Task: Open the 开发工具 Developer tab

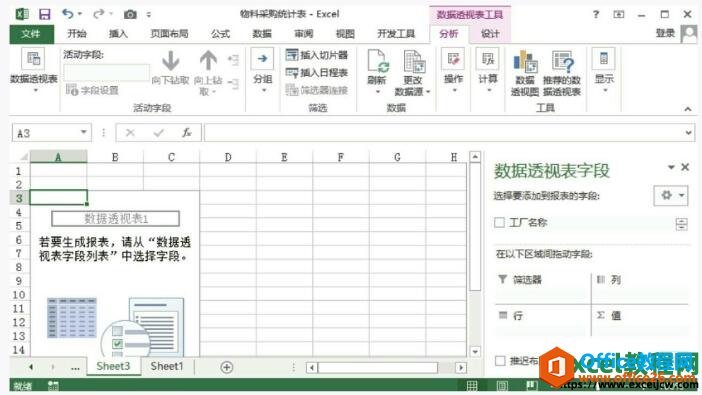Action: click(x=396, y=34)
